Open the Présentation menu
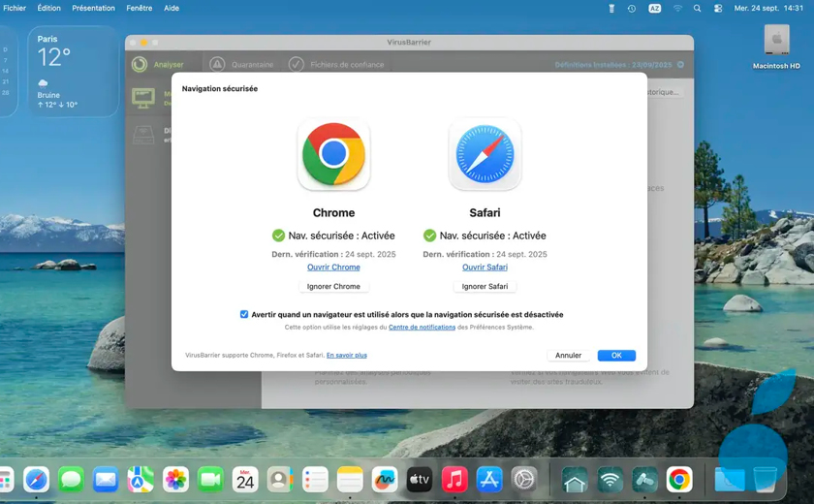 93,8
